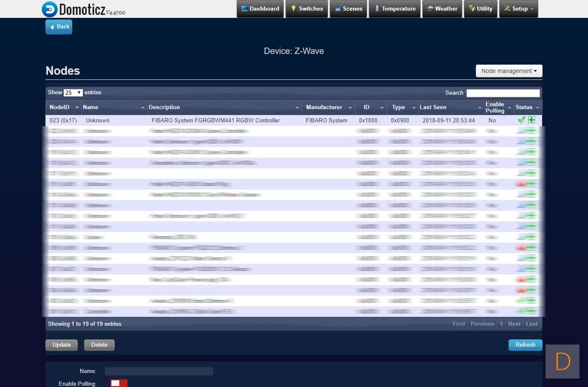
Task: Sort by the Name column header
Action: [x=114, y=108]
